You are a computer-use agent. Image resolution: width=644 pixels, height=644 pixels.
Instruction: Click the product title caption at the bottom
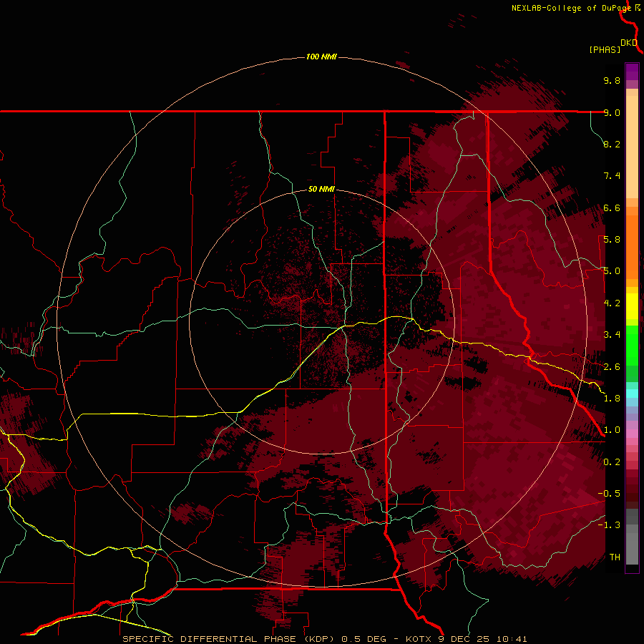(x=324, y=639)
